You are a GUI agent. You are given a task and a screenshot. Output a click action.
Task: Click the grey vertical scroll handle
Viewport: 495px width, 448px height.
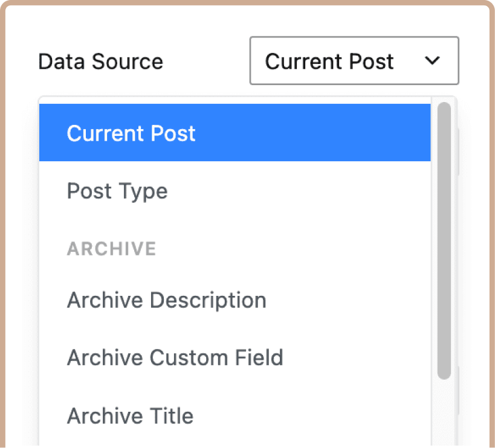tap(444, 240)
